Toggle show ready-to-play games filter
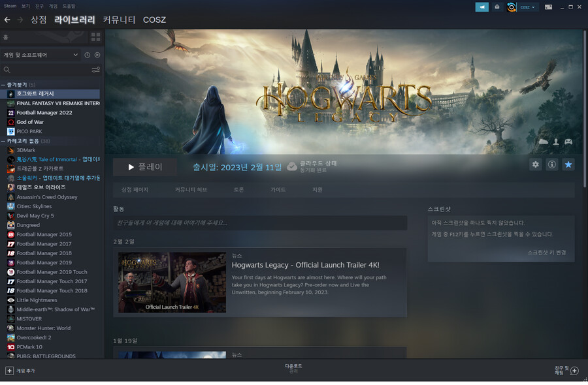Viewport: 588px width, 385px height. pyautogui.click(x=97, y=55)
